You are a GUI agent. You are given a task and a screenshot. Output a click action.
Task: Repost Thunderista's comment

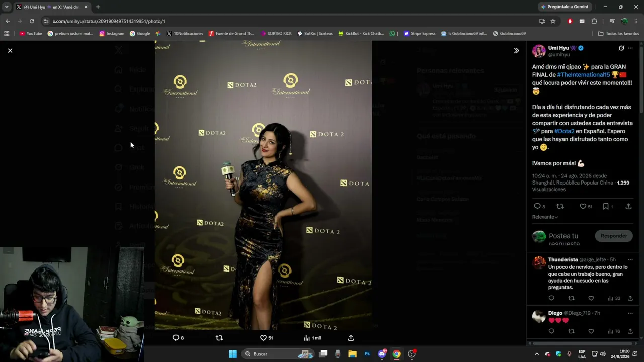tap(571, 298)
